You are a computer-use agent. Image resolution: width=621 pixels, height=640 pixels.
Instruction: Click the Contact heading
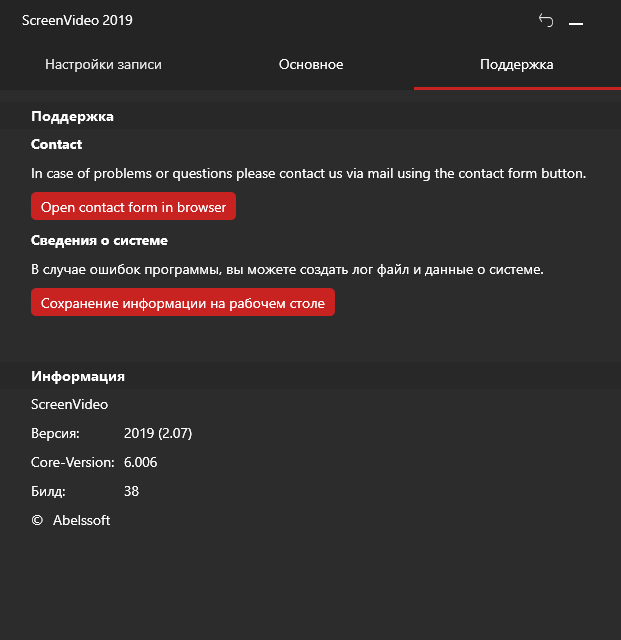tap(57, 145)
